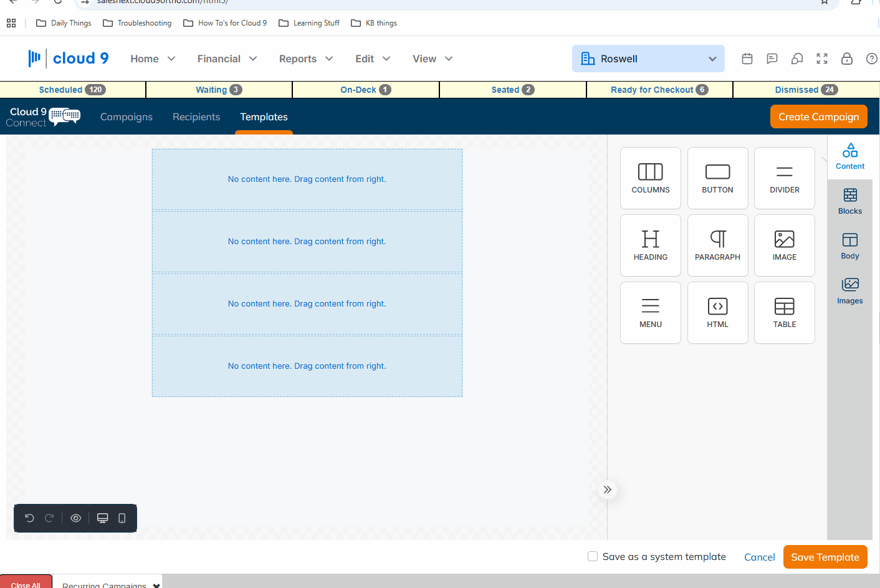Select the Image content block
The height and width of the screenshot is (588, 880).
click(x=785, y=245)
